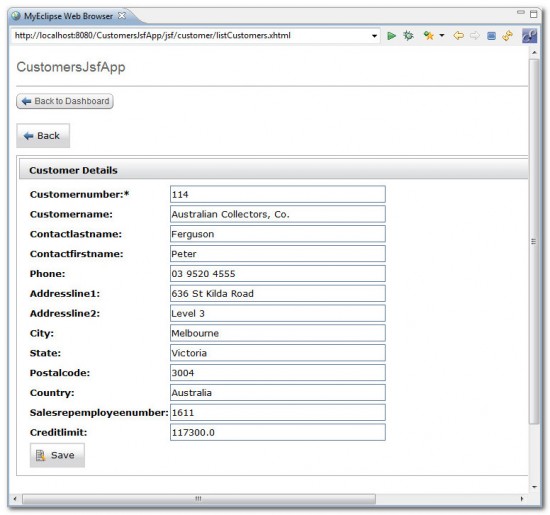Open the URL history dropdown arrow
Screen dimensions: 550x515
(x=374, y=36)
